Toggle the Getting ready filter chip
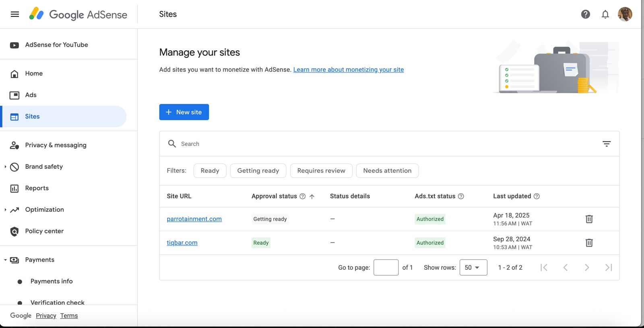The height and width of the screenshot is (328, 644). pyautogui.click(x=258, y=171)
